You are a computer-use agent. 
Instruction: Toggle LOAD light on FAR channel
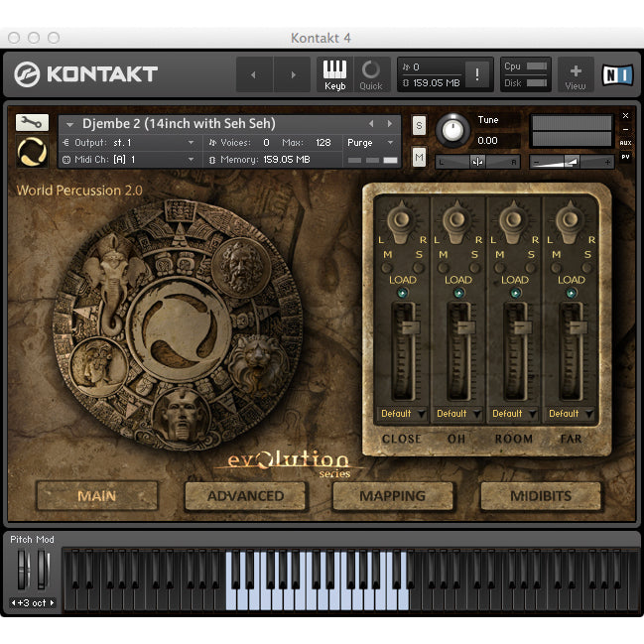(x=572, y=293)
